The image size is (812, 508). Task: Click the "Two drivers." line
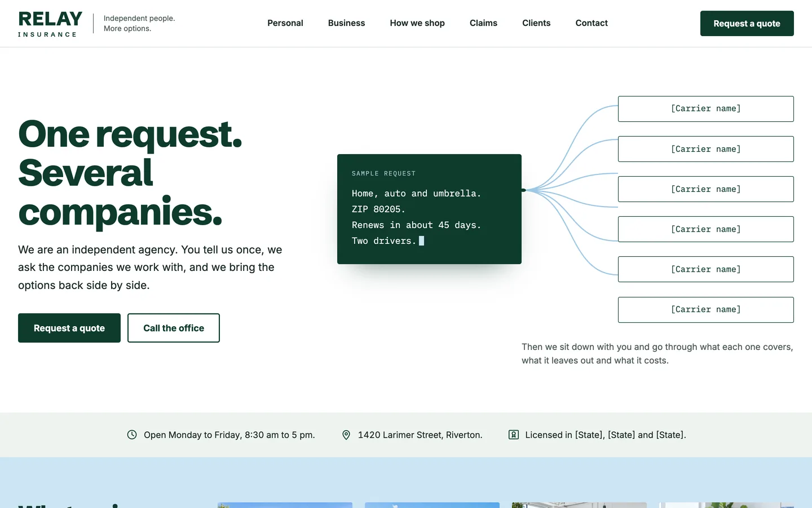384,240
